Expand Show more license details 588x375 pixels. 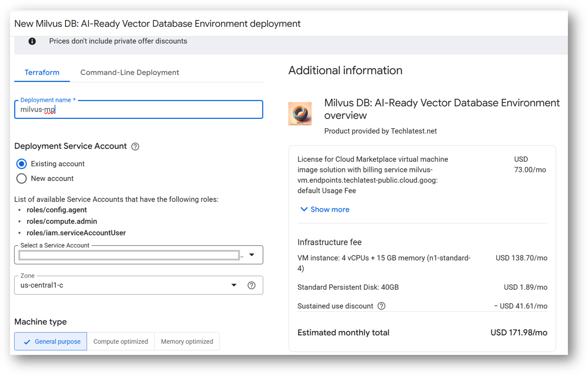(x=330, y=209)
